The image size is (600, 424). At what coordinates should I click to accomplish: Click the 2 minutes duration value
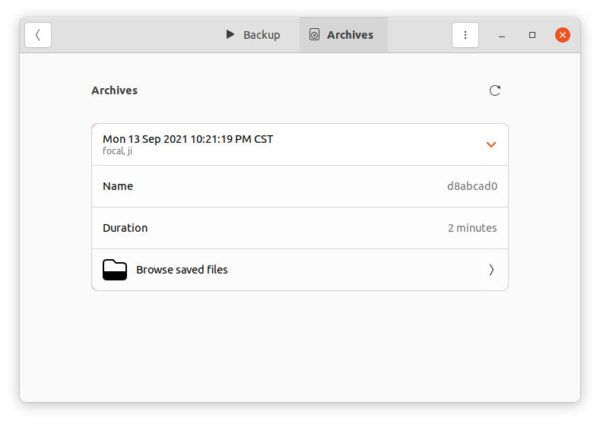tap(472, 228)
